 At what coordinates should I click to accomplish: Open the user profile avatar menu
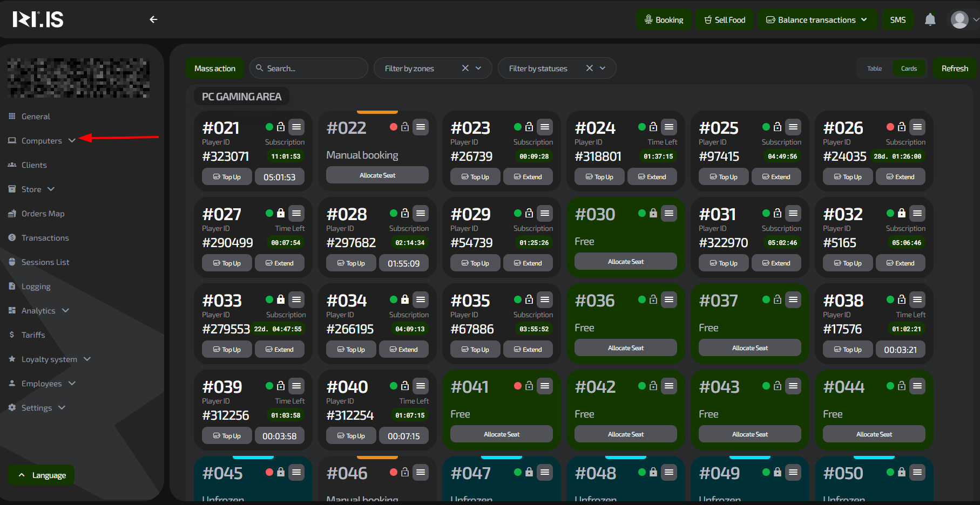click(x=959, y=20)
